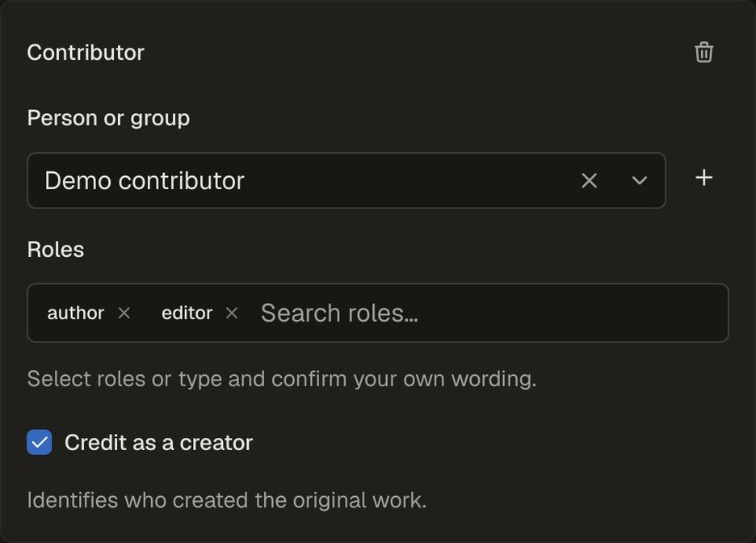The height and width of the screenshot is (543, 756).
Task: Click the Credit as a creator label
Action: (x=158, y=443)
